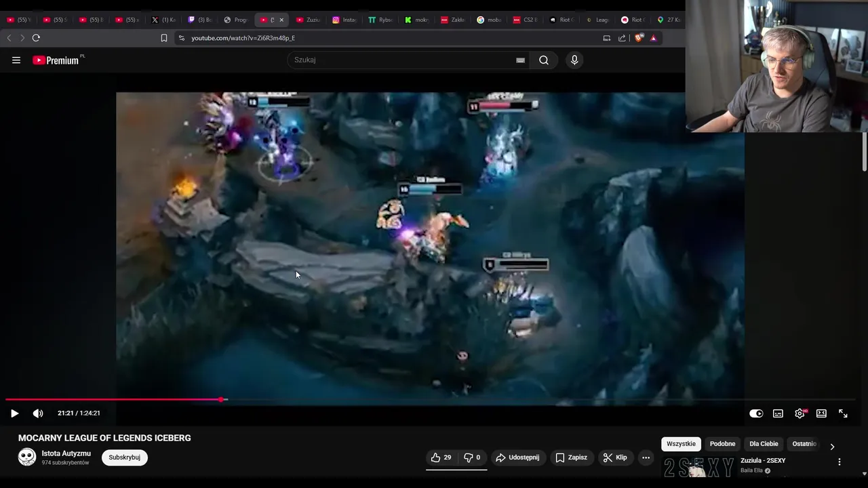Open the Istota Autyzmu channel avatar

tap(27, 457)
